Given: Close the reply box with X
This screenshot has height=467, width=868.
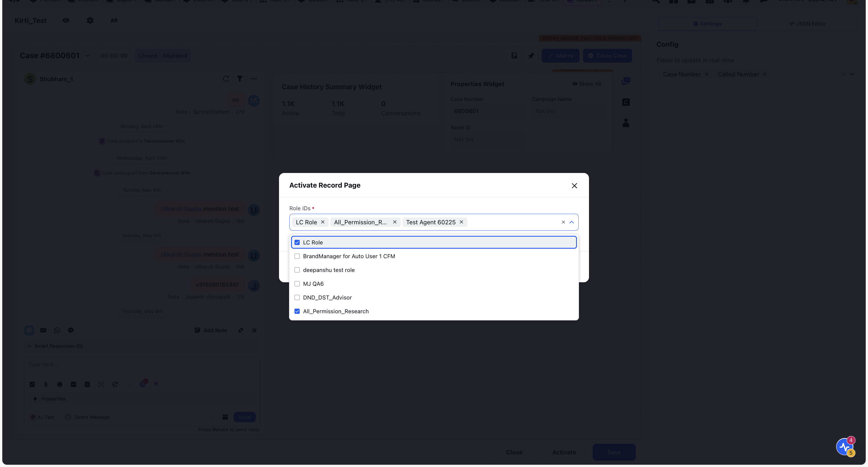Looking at the screenshot, I should click(x=254, y=330).
